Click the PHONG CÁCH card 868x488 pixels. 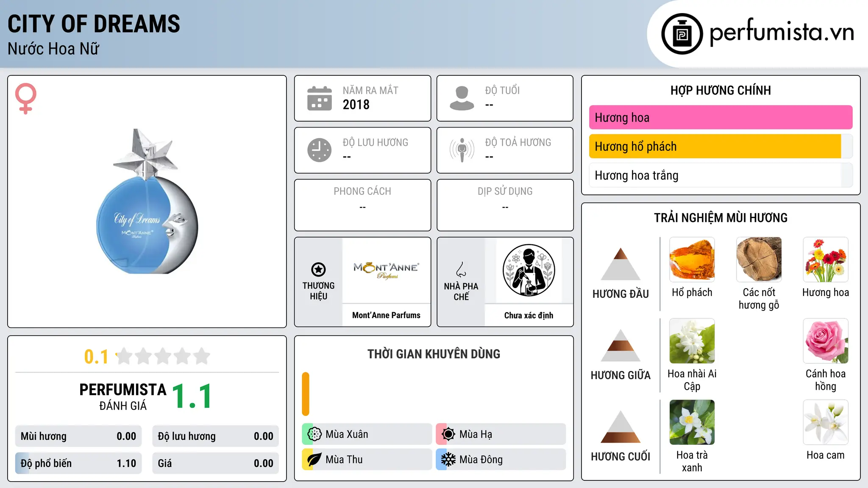click(x=362, y=205)
